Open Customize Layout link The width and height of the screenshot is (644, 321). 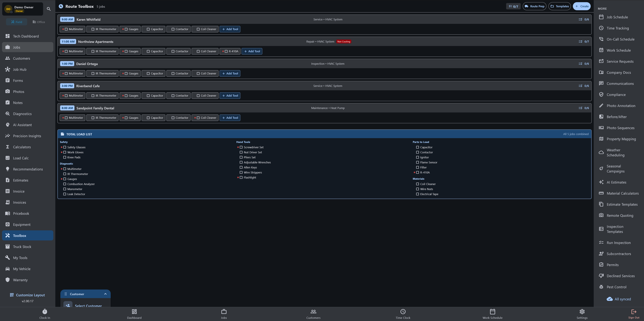(x=27, y=295)
